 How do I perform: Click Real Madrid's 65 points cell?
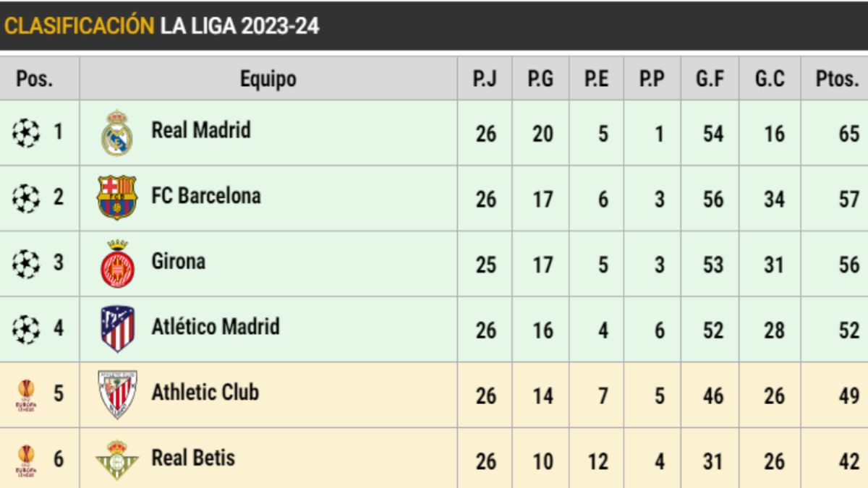(x=848, y=134)
